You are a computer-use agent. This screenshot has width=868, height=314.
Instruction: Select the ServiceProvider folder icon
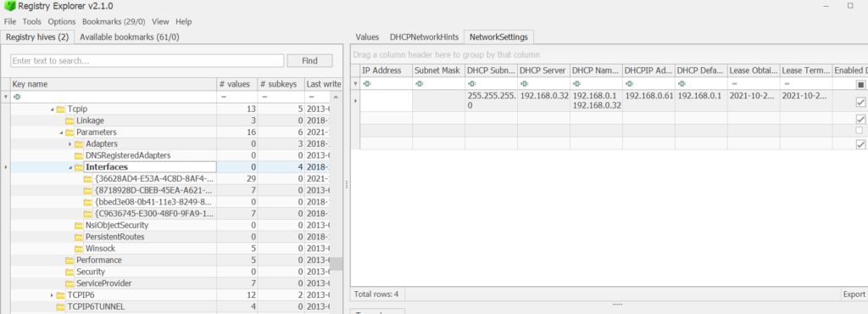(x=70, y=283)
